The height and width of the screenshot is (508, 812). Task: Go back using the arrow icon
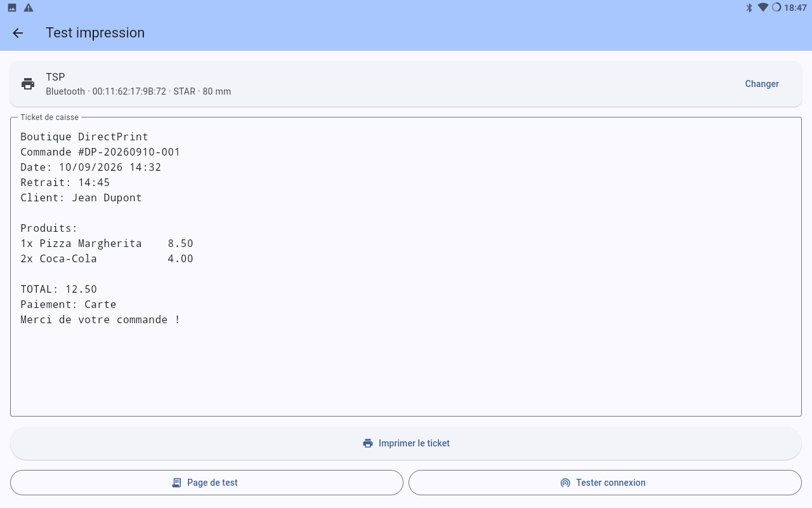point(18,33)
